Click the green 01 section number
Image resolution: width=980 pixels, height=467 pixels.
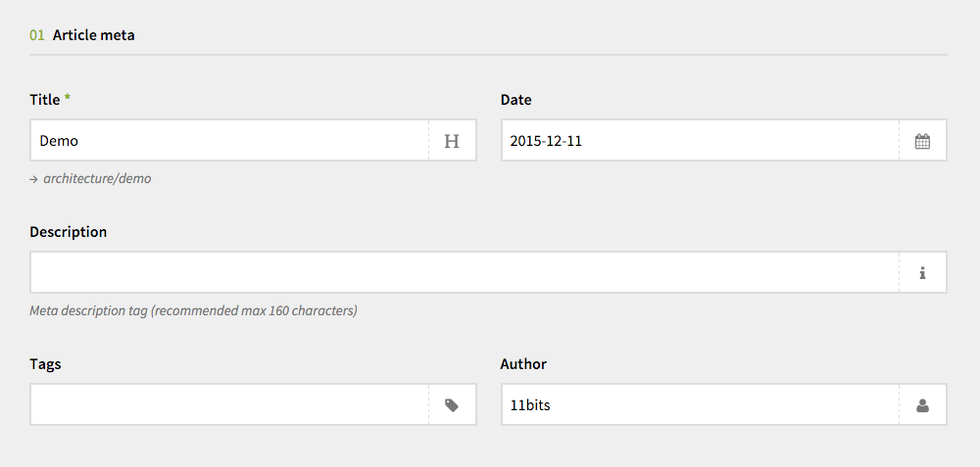coord(37,35)
